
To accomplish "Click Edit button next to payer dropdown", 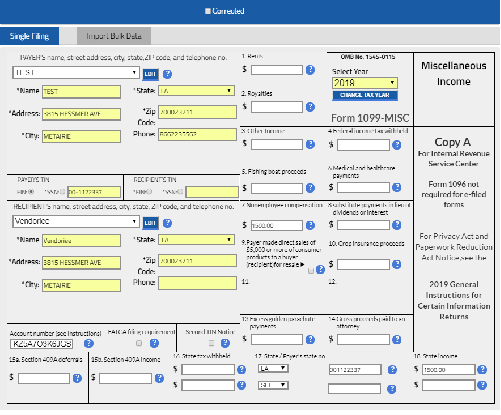I will point(150,74).
